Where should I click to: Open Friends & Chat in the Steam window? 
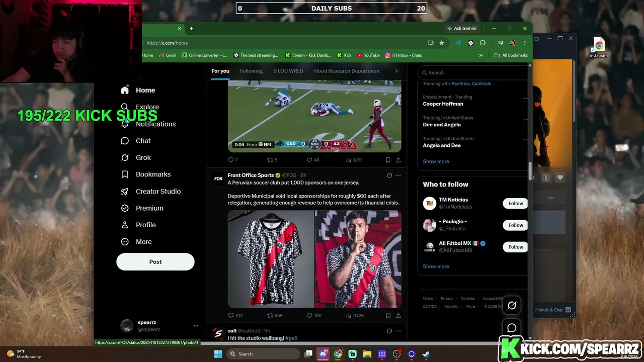click(553, 310)
